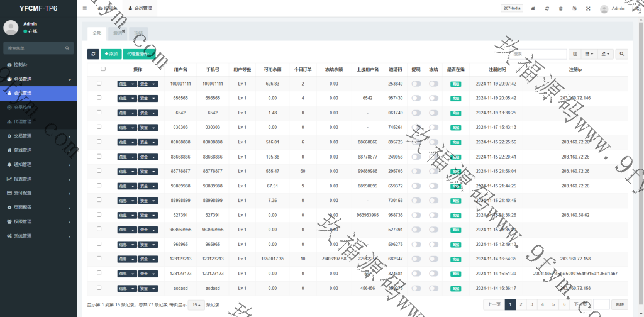Open the page-size dropdown showing 15
Viewport: 644px width, 317px height.
pos(197,304)
